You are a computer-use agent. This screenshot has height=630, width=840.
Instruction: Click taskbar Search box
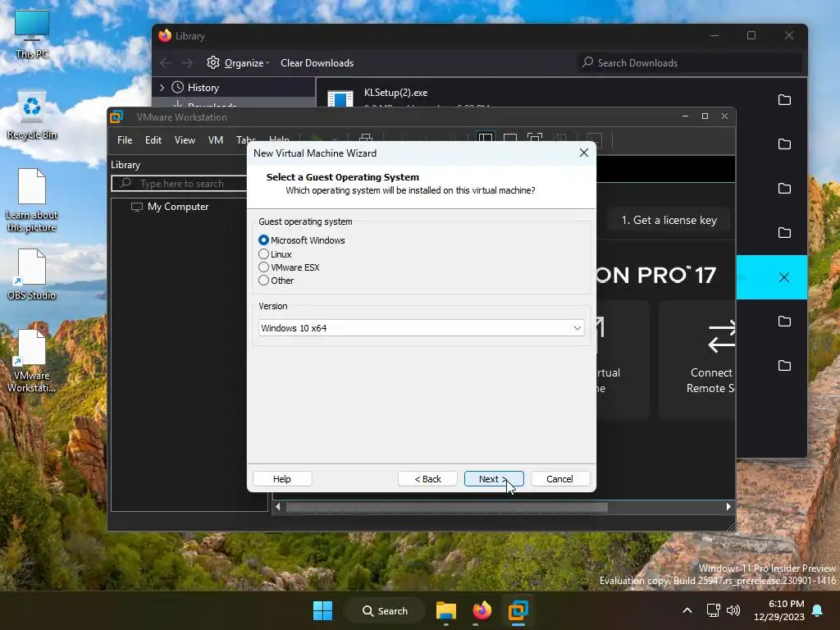(385, 610)
